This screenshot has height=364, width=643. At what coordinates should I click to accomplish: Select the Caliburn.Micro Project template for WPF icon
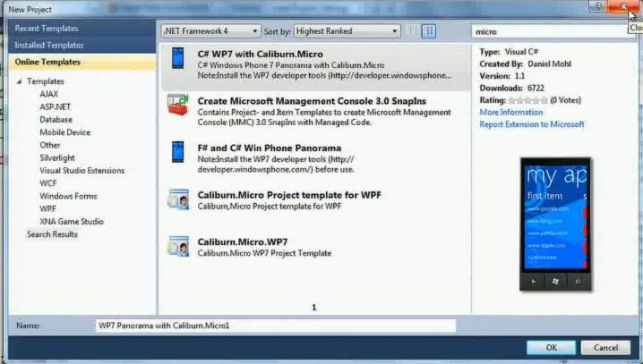point(178,199)
